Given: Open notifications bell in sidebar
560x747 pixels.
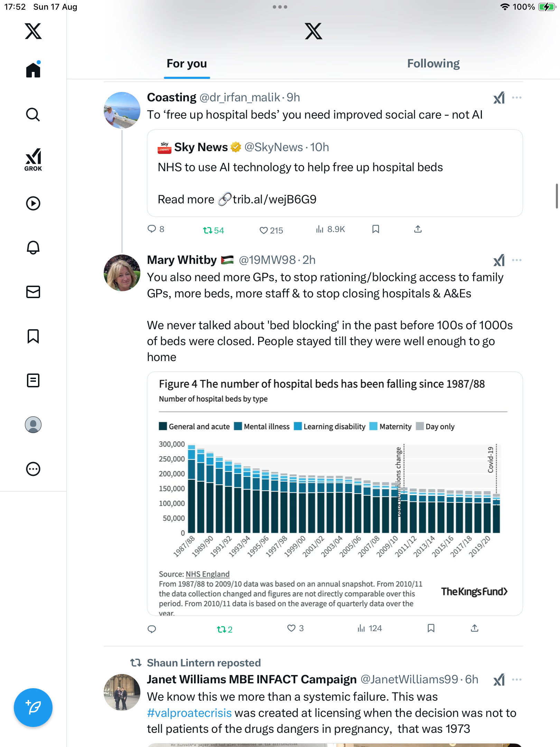Looking at the screenshot, I should click(x=33, y=248).
